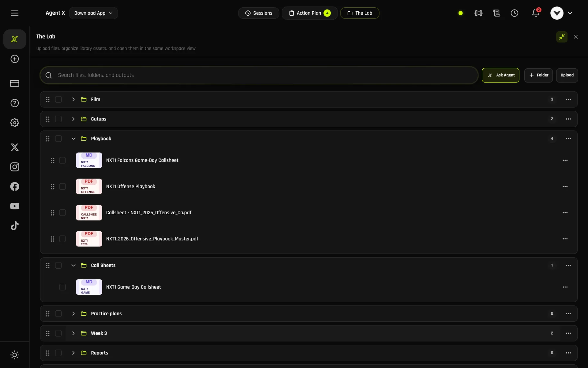Click the Upload button
Screen dimensions: 588x368
coord(567,75)
